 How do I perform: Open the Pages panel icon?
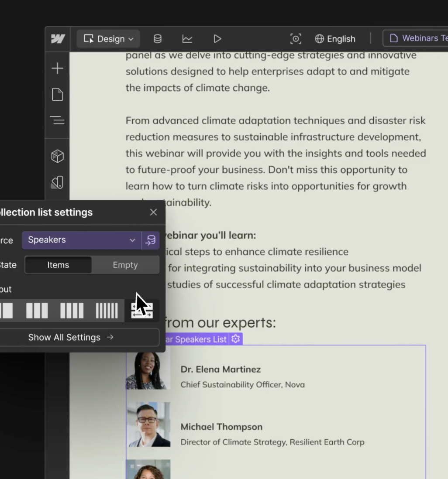click(x=58, y=94)
